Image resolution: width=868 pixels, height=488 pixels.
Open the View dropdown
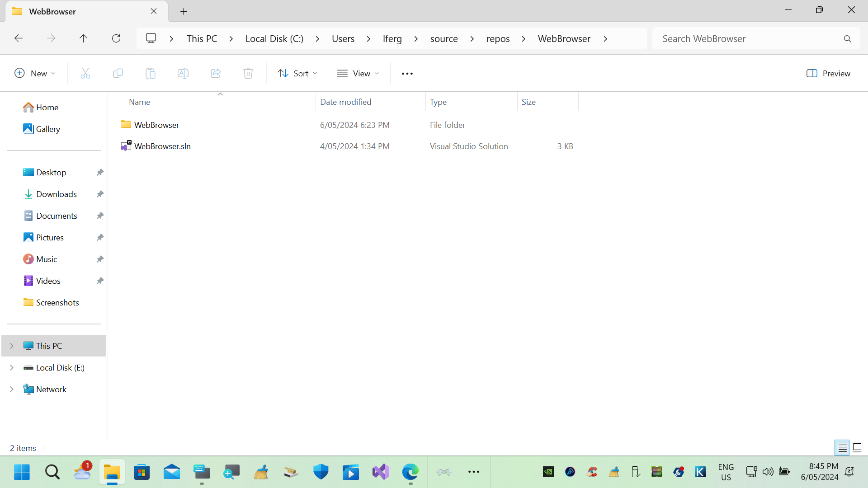click(358, 73)
